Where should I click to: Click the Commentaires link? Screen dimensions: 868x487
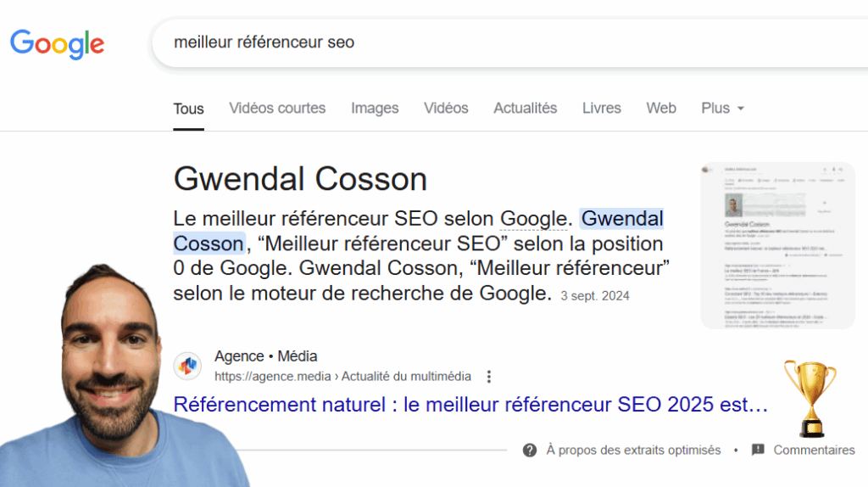[814, 450]
